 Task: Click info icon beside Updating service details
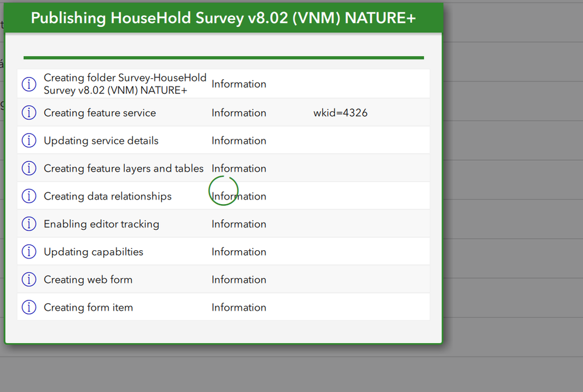click(x=29, y=141)
